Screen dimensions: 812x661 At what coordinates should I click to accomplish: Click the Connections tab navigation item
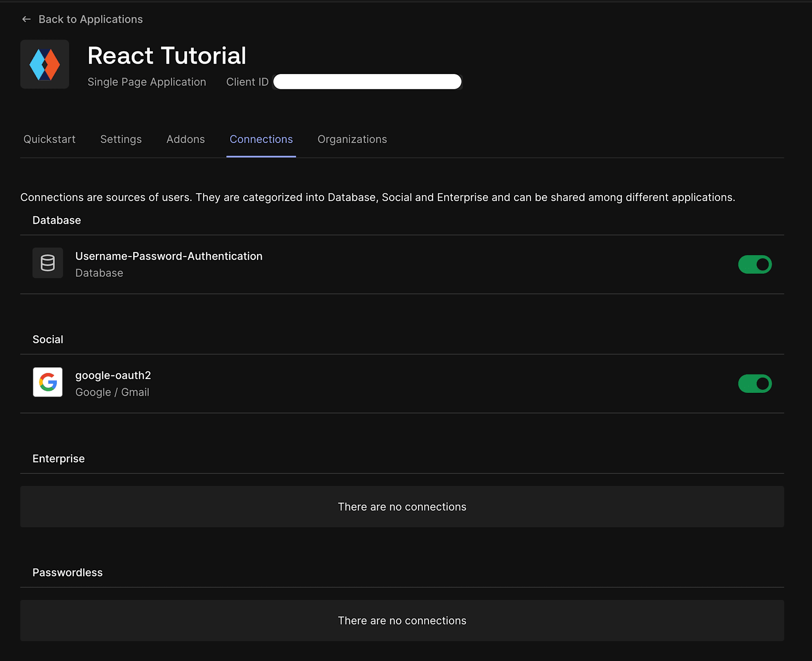pos(261,139)
